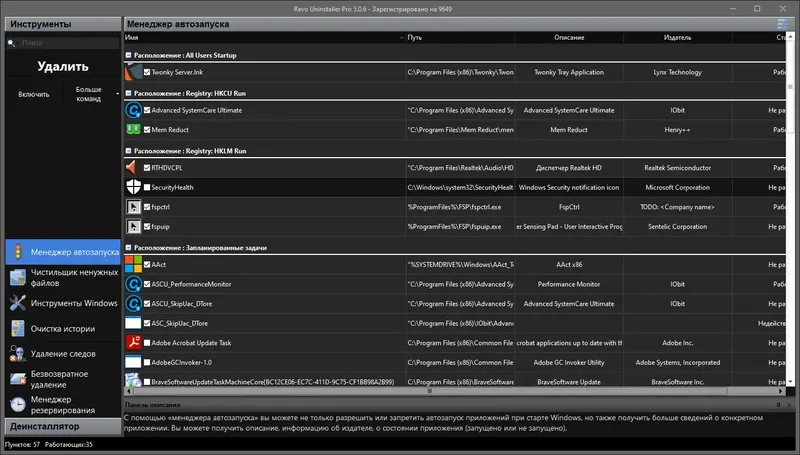Open the Больше команд dropdown arrow

117,94
